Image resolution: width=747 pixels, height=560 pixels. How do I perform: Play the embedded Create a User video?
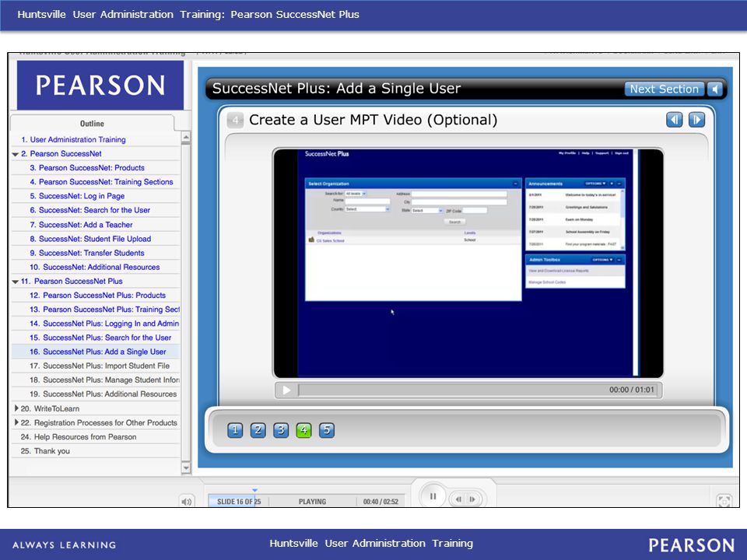click(x=286, y=390)
